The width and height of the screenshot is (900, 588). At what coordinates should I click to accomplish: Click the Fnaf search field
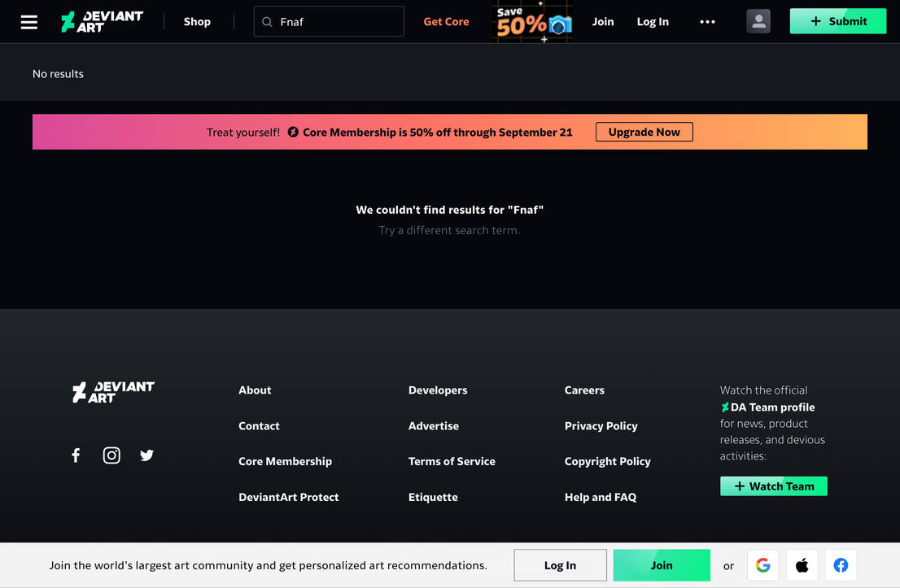click(329, 22)
